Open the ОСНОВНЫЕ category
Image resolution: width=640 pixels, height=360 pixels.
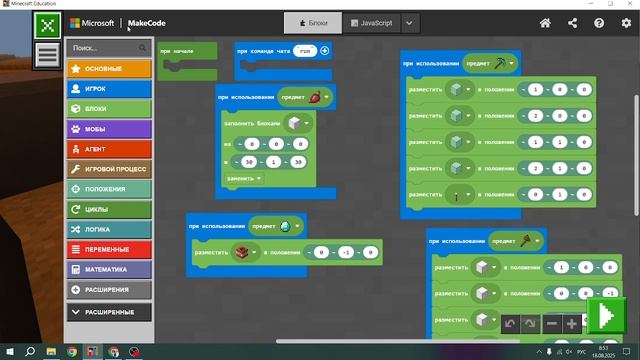pyautogui.click(x=109, y=69)
